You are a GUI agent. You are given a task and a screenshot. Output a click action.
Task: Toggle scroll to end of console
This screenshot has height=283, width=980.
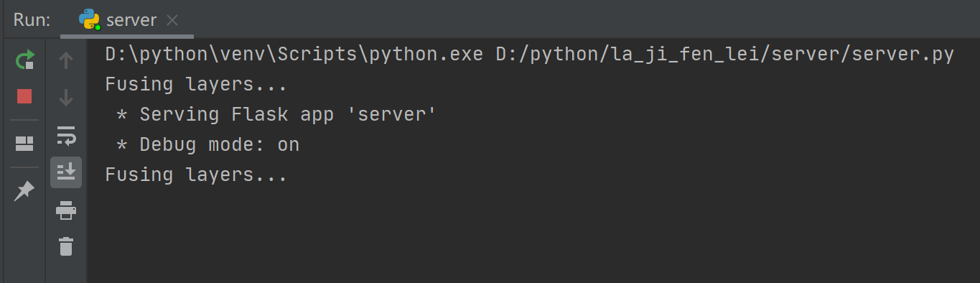pos(66,172)
